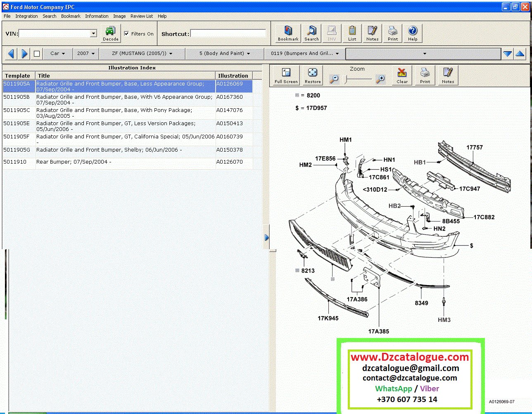Open the Integration menu
Viewport: 532px width, 414px height.
(26, 16)
